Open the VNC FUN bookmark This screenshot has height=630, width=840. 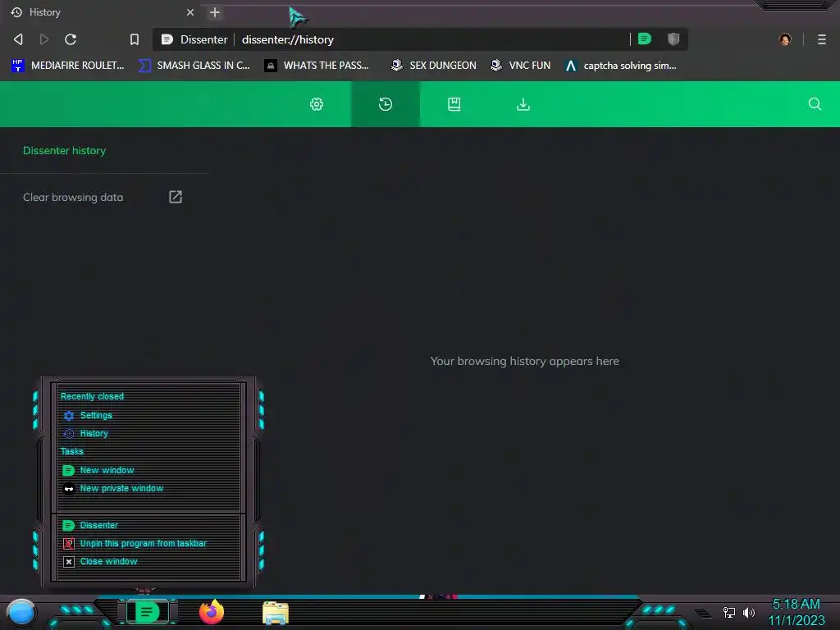[x=521, y=66]
